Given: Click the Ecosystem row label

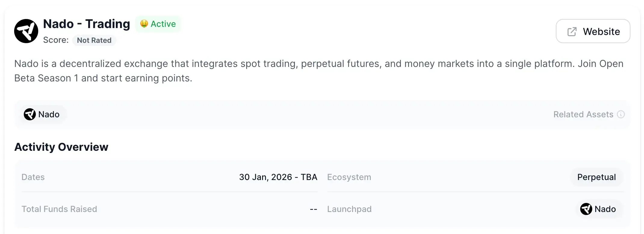Looking at the screenshot, I should coord(349,177).
